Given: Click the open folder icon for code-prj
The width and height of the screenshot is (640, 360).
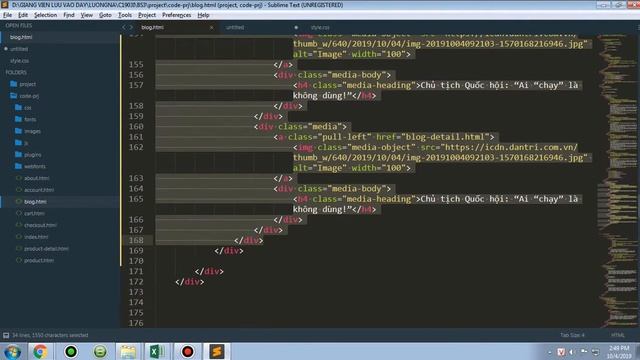Looking at the screenshot, I should [13, 96].
